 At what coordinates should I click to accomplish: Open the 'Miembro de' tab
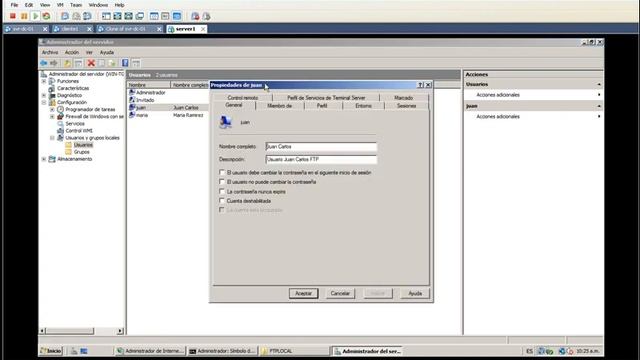280,106
